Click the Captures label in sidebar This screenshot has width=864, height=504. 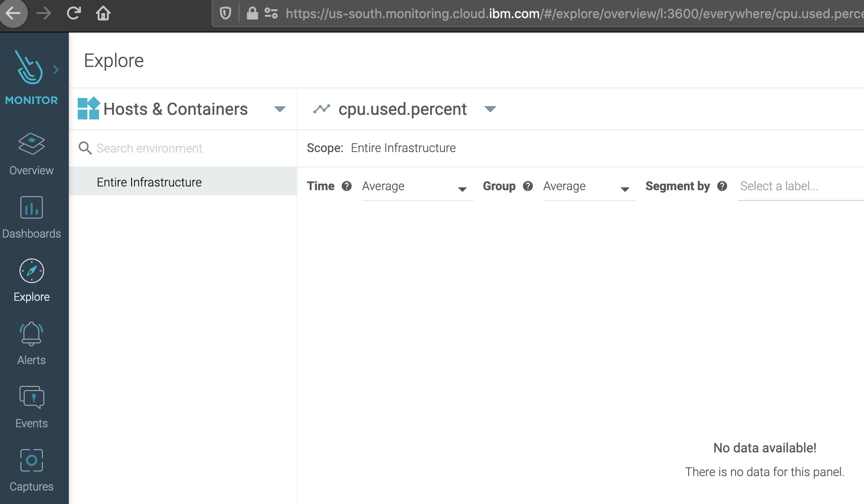(x=32, y=486)
